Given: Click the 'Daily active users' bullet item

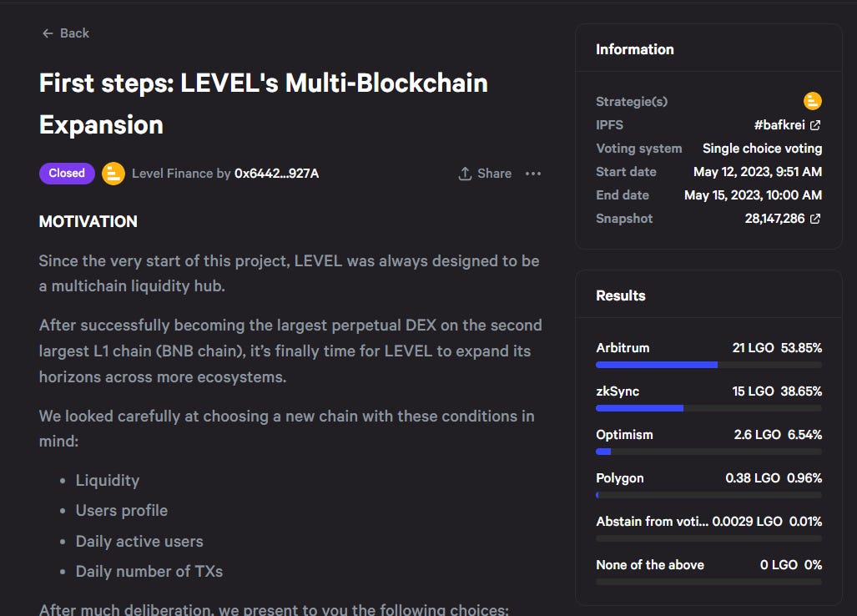Looking at the screenshot, I should [x=139, y=541].
